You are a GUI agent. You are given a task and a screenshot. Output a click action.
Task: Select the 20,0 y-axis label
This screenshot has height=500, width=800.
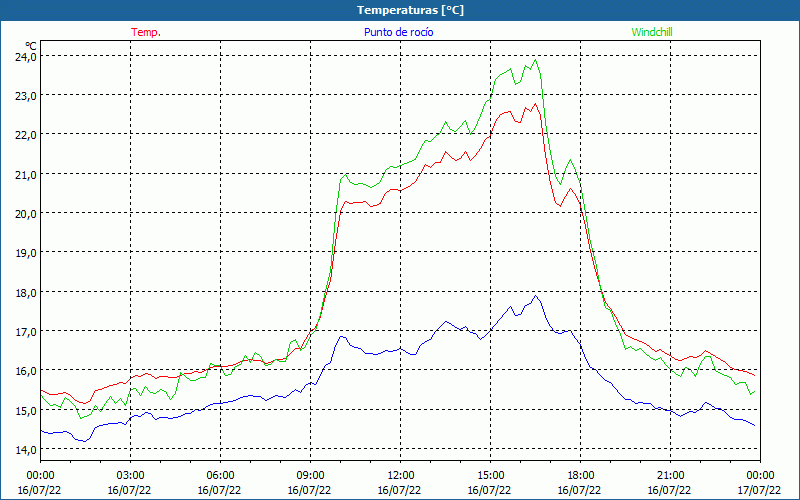point(25,213)
